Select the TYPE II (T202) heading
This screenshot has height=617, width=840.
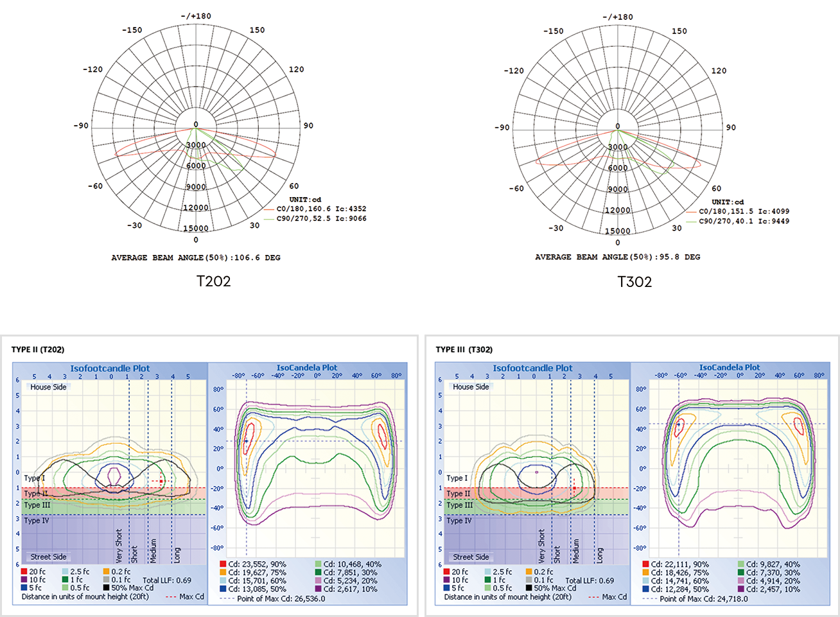click(38, 349)
